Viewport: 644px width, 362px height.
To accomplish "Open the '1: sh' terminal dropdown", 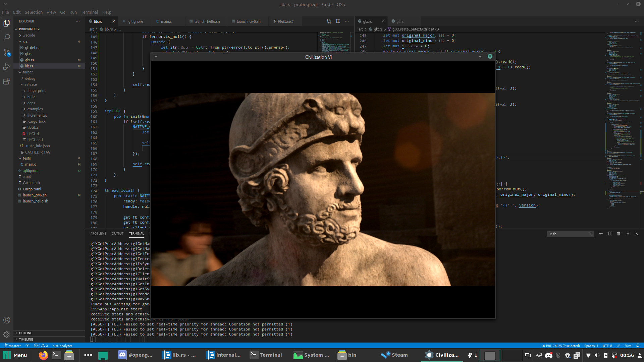I will (570, 234).
